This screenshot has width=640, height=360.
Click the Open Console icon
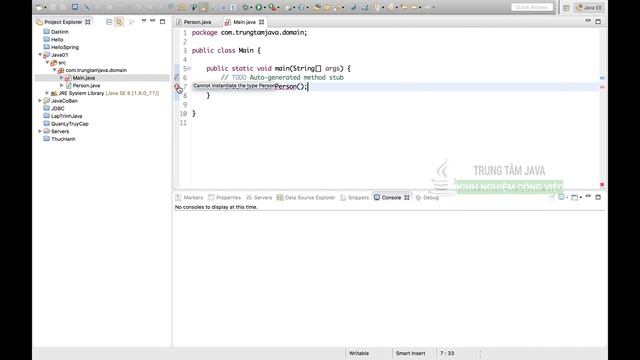[574, 198]
